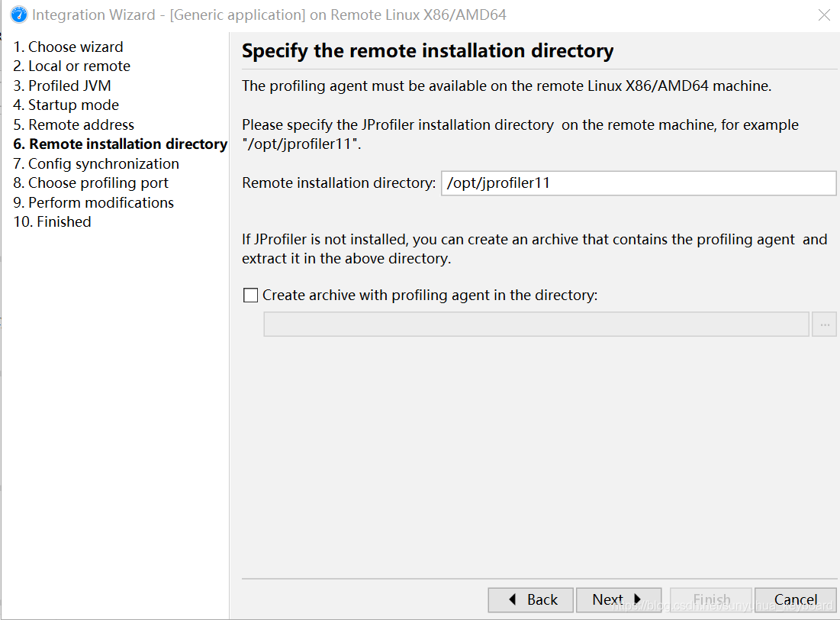This screenshot has width=840, height=620.
Task: Go to the Back step
Action: [531, 599]
